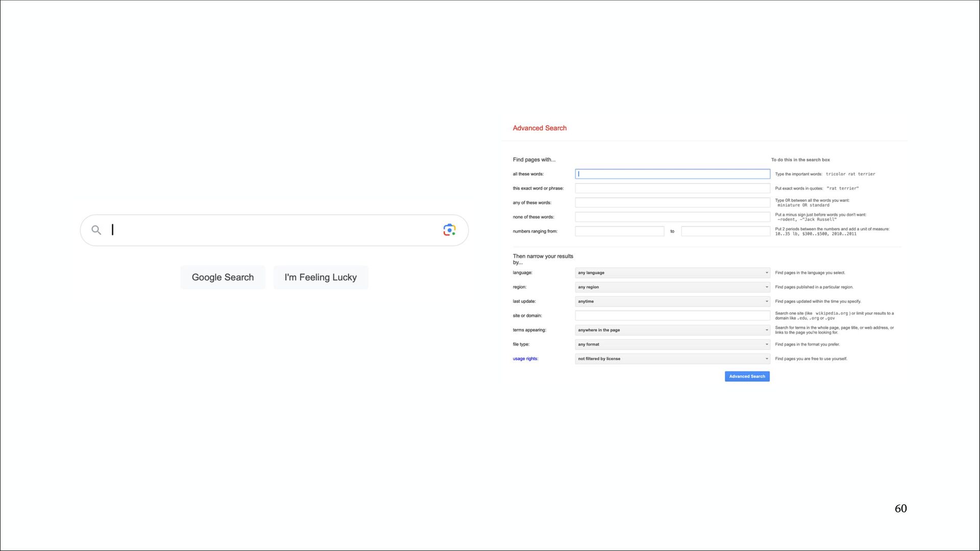Click the Google Search button
Viewport: 980px width, 551px height.
[x=223, y=278]
